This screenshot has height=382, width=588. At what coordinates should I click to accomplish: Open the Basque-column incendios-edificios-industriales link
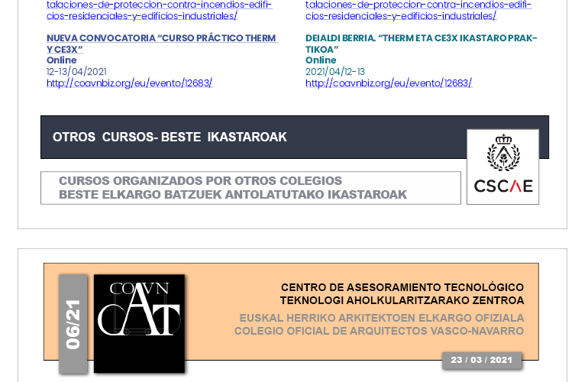418,10
